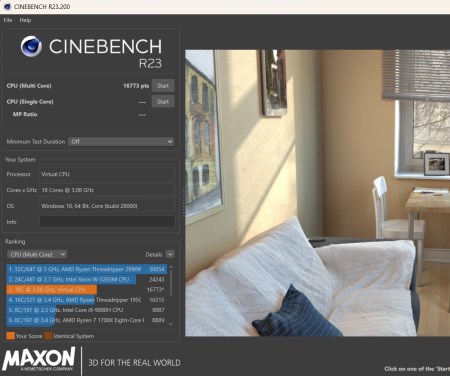450x376 pixels.
Task: Select the Threadripper 2990W ranking entry
Action: (86, 269)
